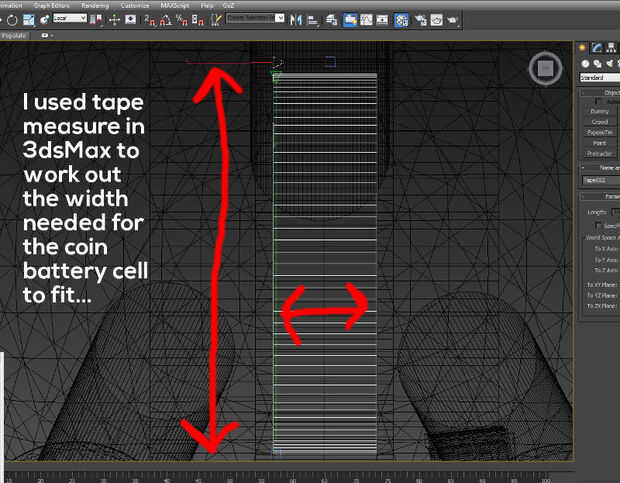Click the ViewCube in the viewport
Image resolution: width=620 pixels, height=483 pixels.
pyautogui.click(x=546, y=68)
